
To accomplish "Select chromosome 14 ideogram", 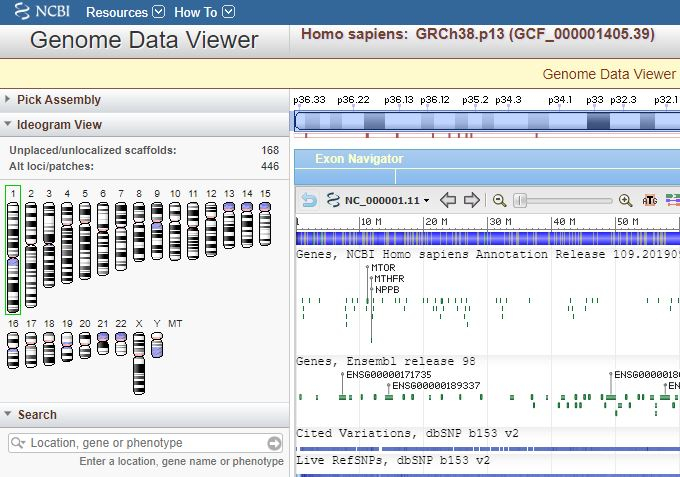I will [247, 225].
